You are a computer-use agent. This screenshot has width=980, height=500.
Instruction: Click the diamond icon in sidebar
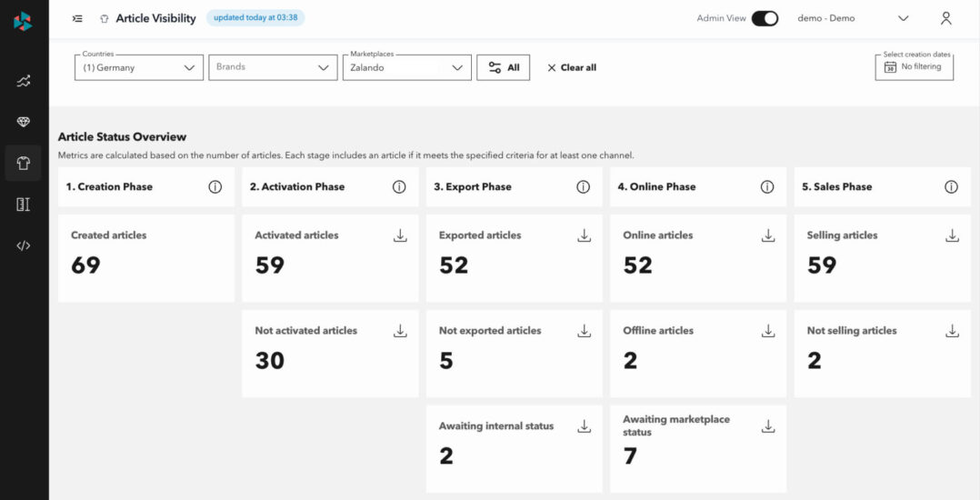click(24, 122)
